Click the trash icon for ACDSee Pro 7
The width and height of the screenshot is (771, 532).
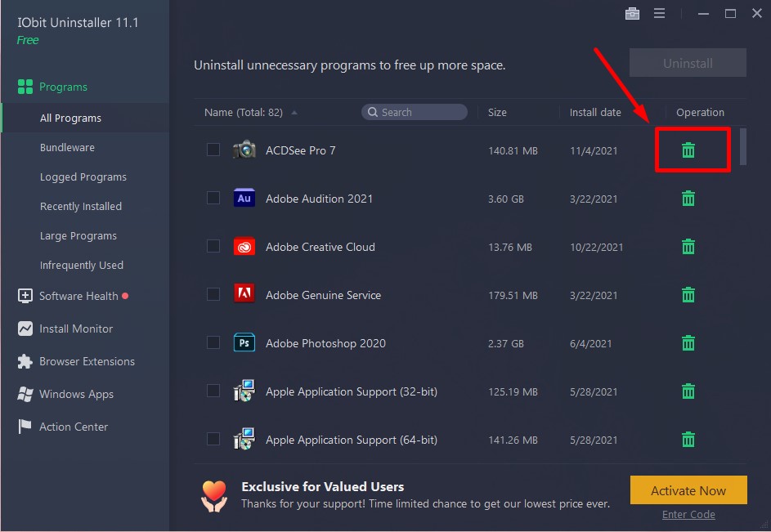coord(688,150)
